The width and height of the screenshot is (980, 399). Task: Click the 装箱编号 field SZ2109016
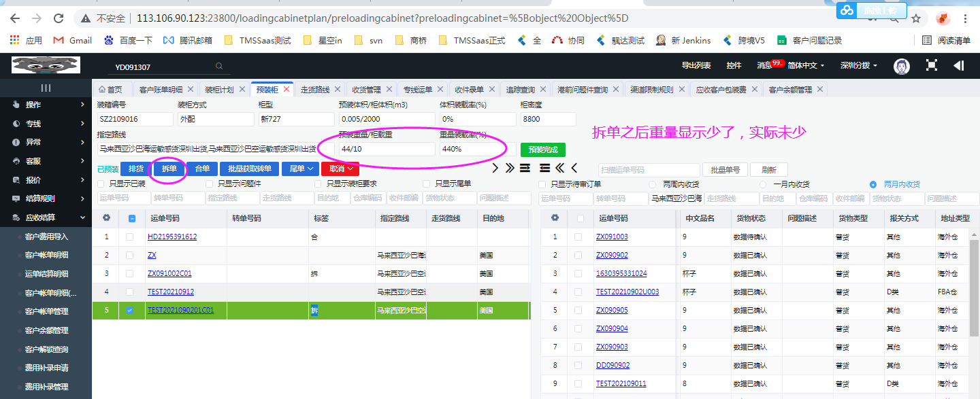click(x=135, y=119)
